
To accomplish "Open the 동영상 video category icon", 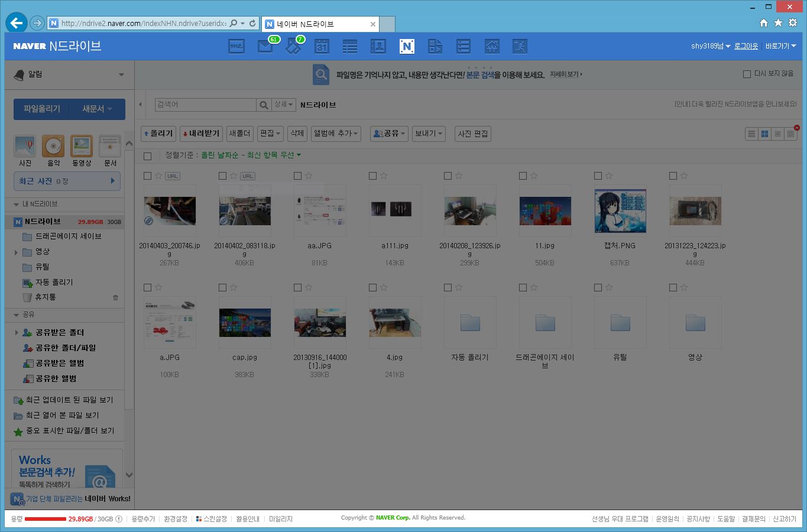I will 82,146.
